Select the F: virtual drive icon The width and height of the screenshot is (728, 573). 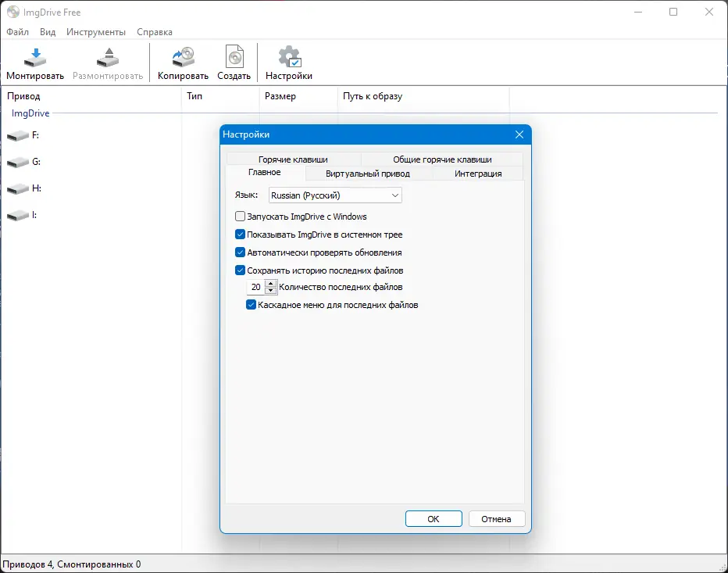coord(18,136)
